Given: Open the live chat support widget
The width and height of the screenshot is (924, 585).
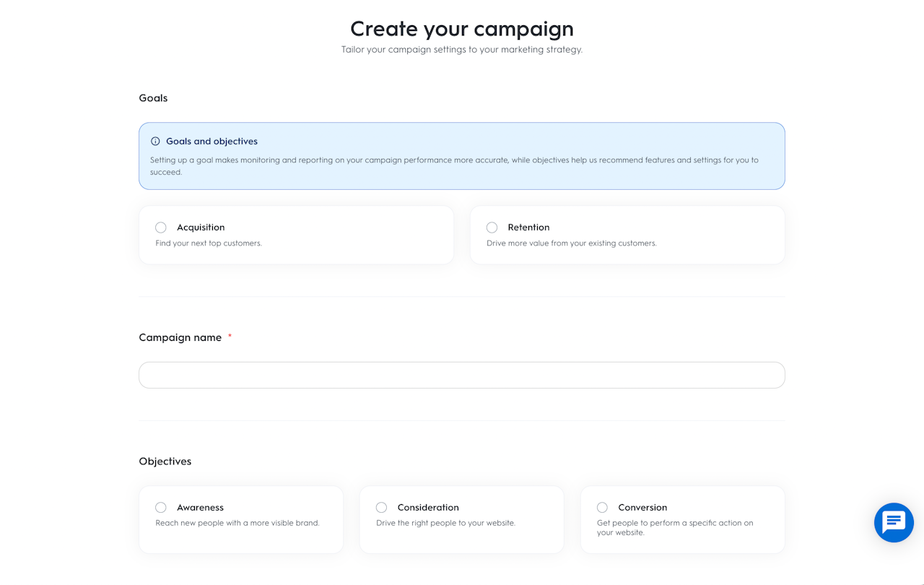Looking at the screenshot, I should pyautogui.click(x=894, y=522).
